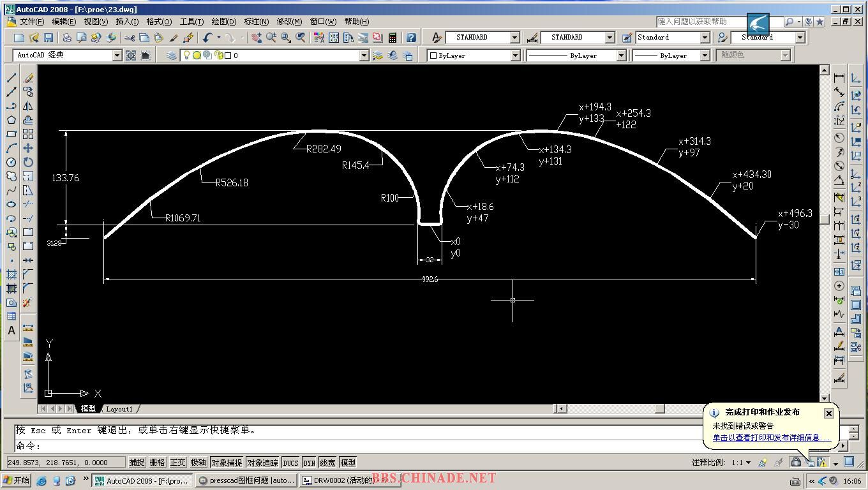This screenshot has width=868, height=490.
Task: Open the 绘图(D) menu
Action: pos(223,22)
